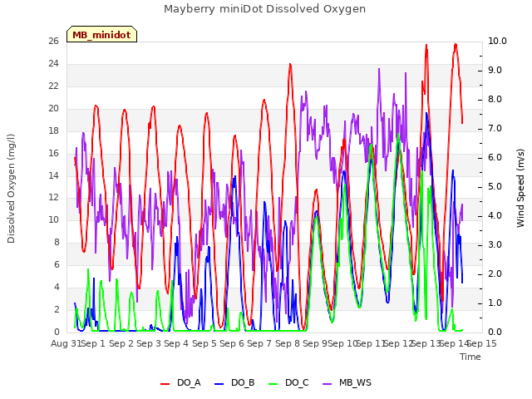The image size is (532, 399).
Task: Click the 10.0 wind speed axis value
Action: [x=497, y=41]
